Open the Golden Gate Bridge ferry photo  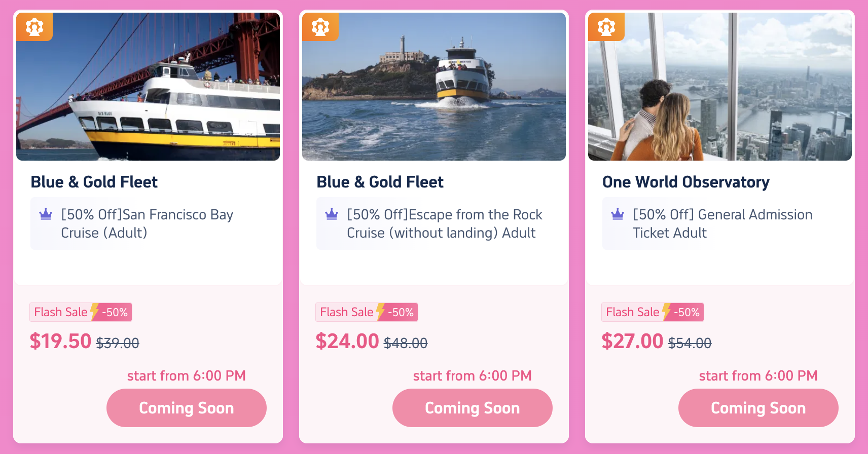click(148, 87)
